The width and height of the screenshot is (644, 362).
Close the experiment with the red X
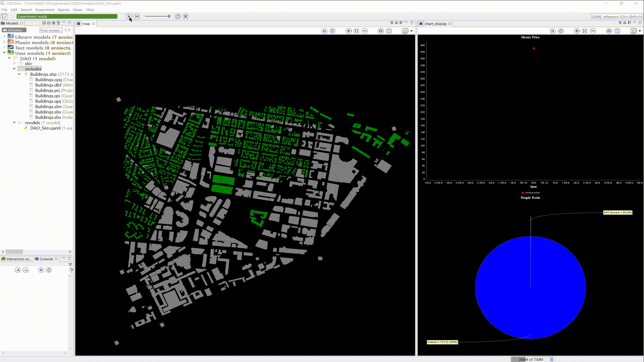click(x=185, y=16)
